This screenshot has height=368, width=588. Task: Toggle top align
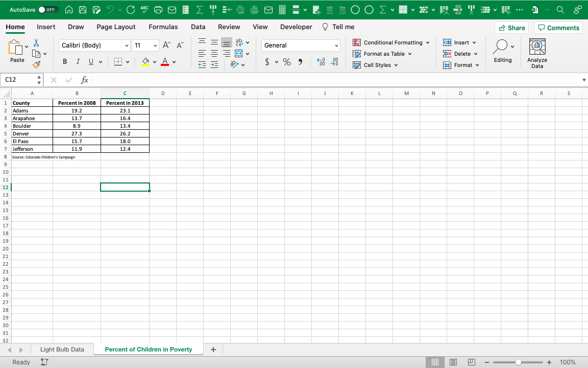202,42
